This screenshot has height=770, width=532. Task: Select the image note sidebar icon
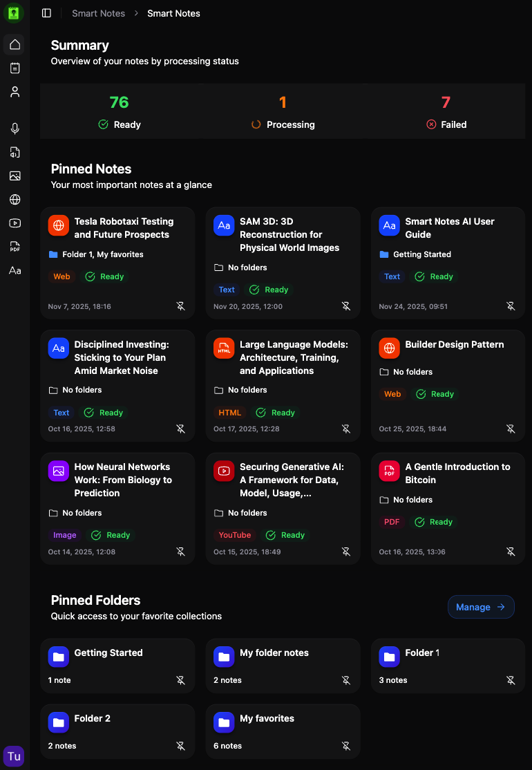15,176
